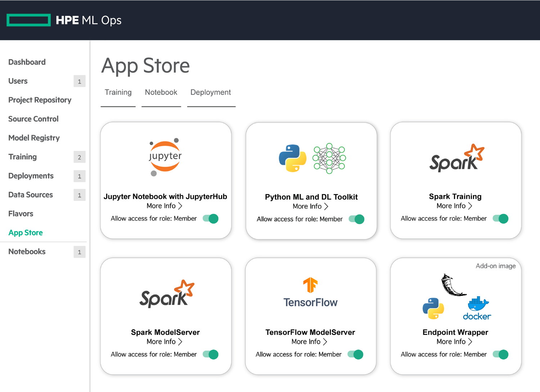Open Training in the sidebar
Screen dimensions: 540x392
click(x=22, y=157)
